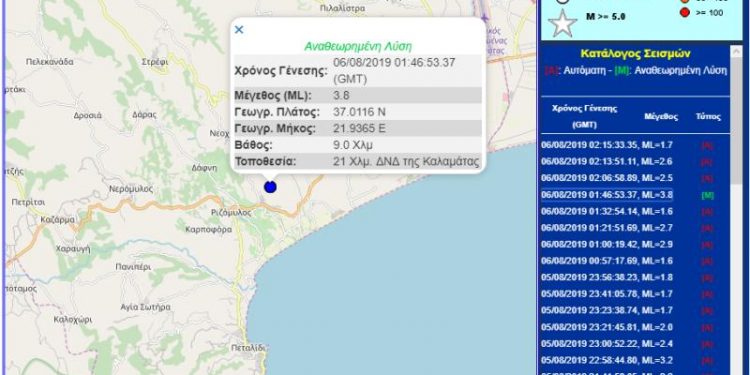Click the Ριζόμυλος town label on map
The image size is (750, 375).
pyautogui.click(x=231, y=213)
